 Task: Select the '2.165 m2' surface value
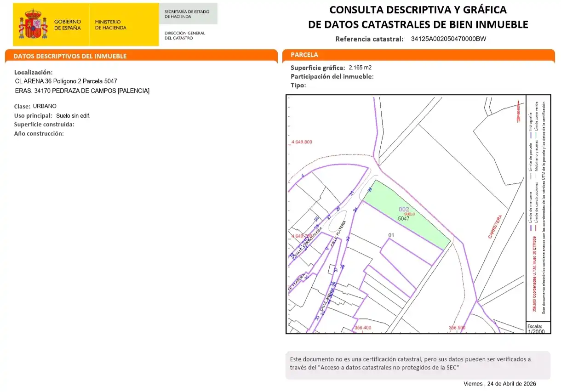coord(360,68)
